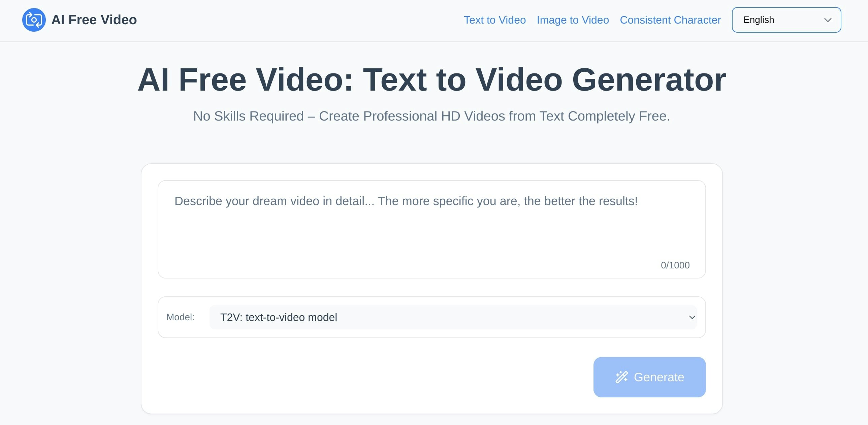868x425 pixels.
Task: Go to Image to Video page
Action: (x=573, y=20)
